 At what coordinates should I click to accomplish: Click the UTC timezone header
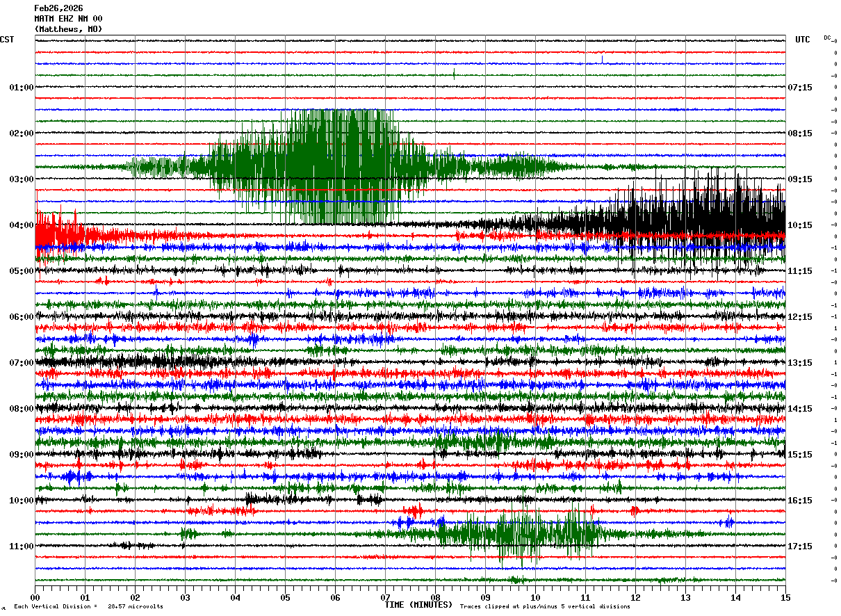click(803, 40)
